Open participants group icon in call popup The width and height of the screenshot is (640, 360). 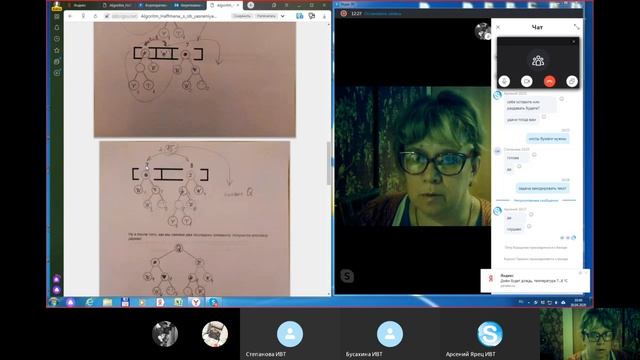click(x=538, y=60)
